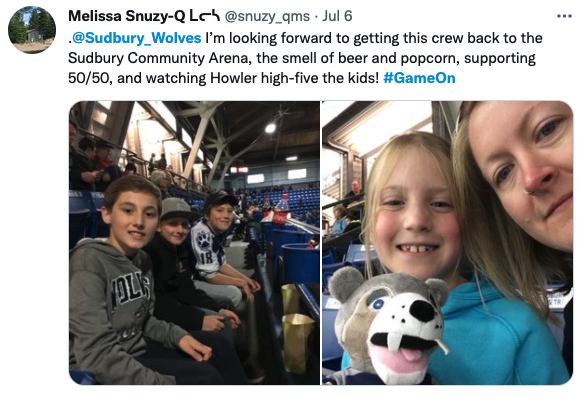
Task: Click the syllabic characters after Melissa's name
Action: [204, 16]
